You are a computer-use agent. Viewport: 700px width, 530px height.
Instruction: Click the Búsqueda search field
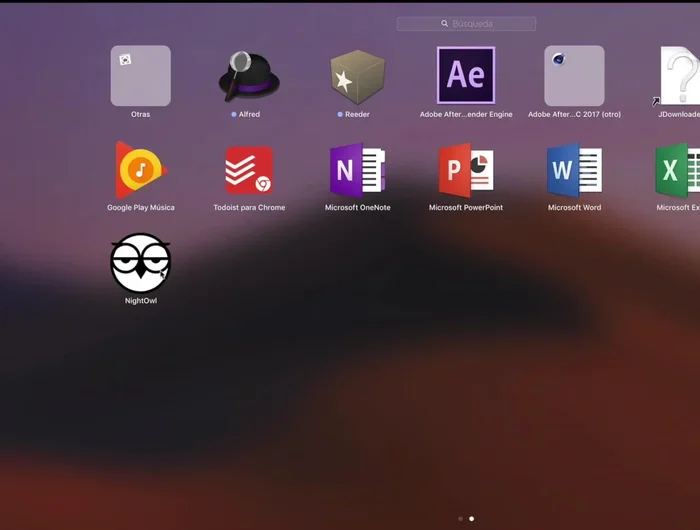(466, 24)
